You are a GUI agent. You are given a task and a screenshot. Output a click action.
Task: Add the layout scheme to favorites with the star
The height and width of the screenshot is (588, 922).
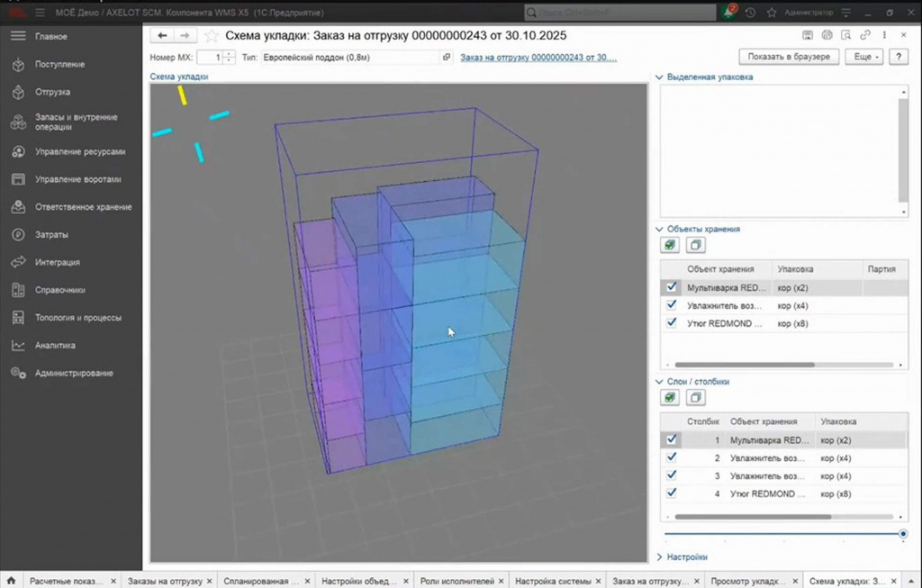211,36
